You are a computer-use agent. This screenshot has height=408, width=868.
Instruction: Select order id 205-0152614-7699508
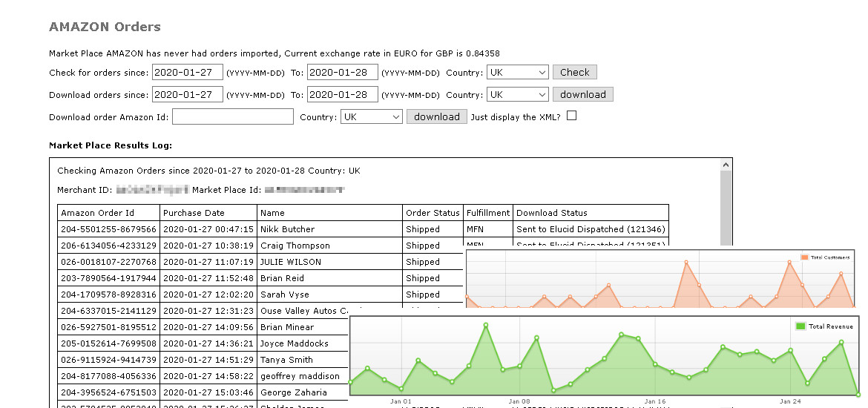coord(108,343)
